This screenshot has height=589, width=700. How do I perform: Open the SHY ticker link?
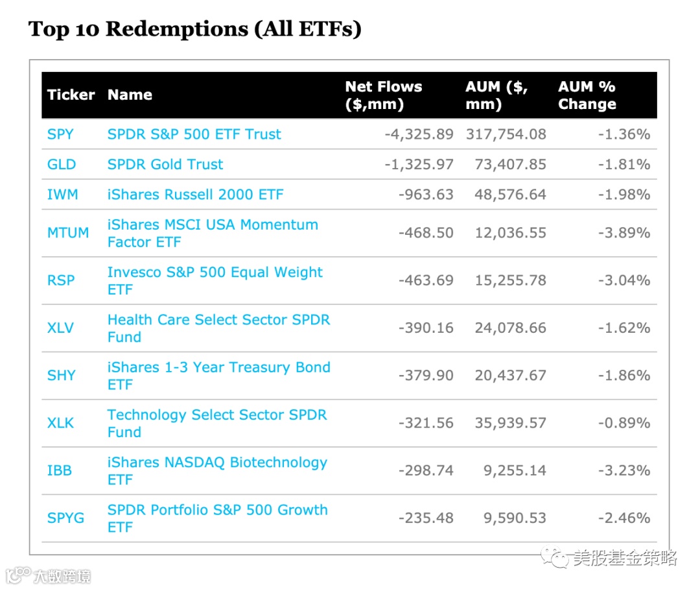pos(61,375)
